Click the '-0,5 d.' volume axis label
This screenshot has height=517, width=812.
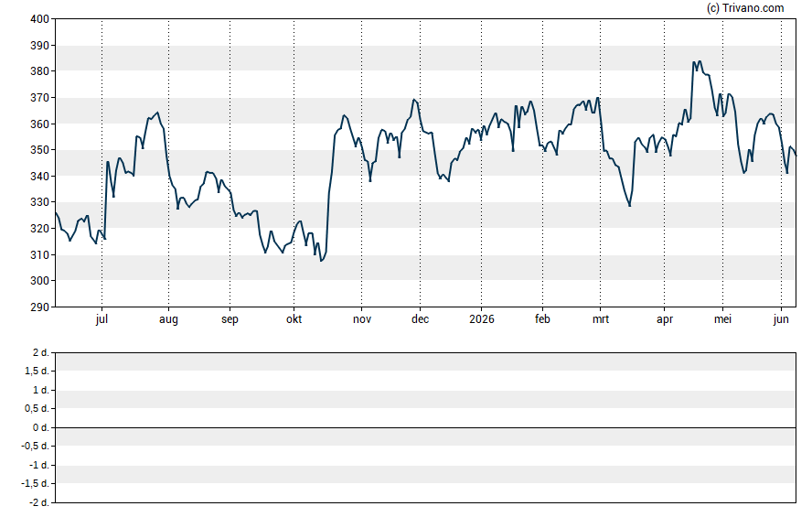[x=36, y=446]
